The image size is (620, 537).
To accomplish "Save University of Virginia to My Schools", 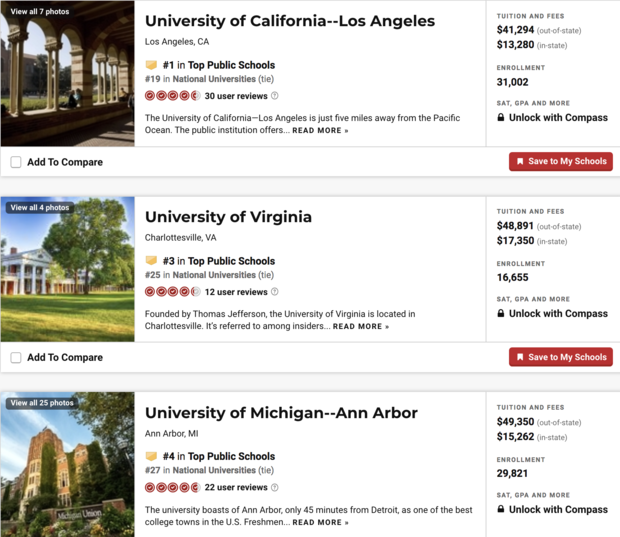I will pyautogui.click(x=560, y=357).
